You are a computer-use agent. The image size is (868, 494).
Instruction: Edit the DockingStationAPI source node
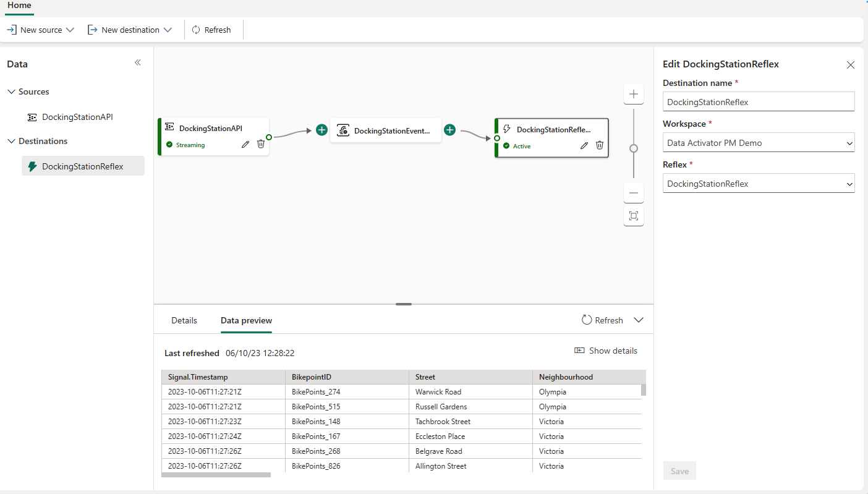(245, 144)
